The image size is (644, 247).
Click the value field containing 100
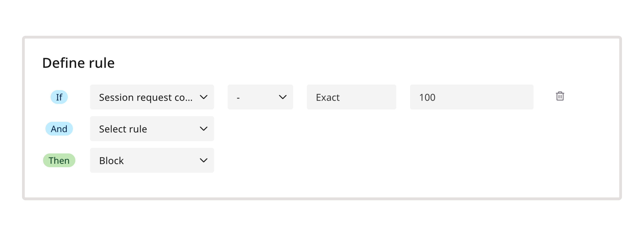pos(471,97)
